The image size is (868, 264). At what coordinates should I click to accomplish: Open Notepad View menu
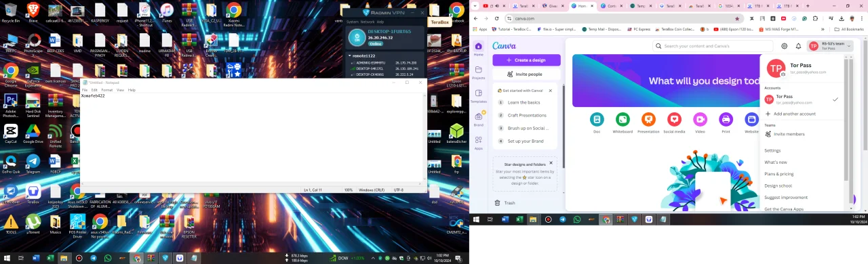coord(120,90)
